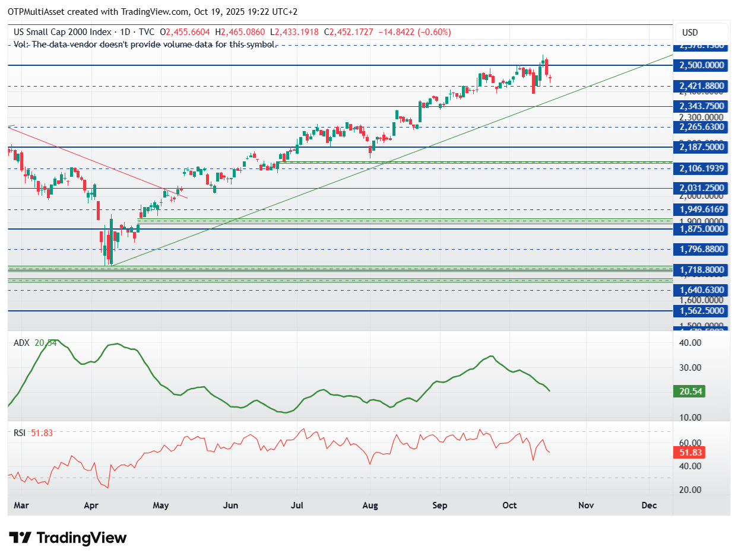Click the USD currency label
This screenshot has height=560, width=738.
click(x=690, y=32)
